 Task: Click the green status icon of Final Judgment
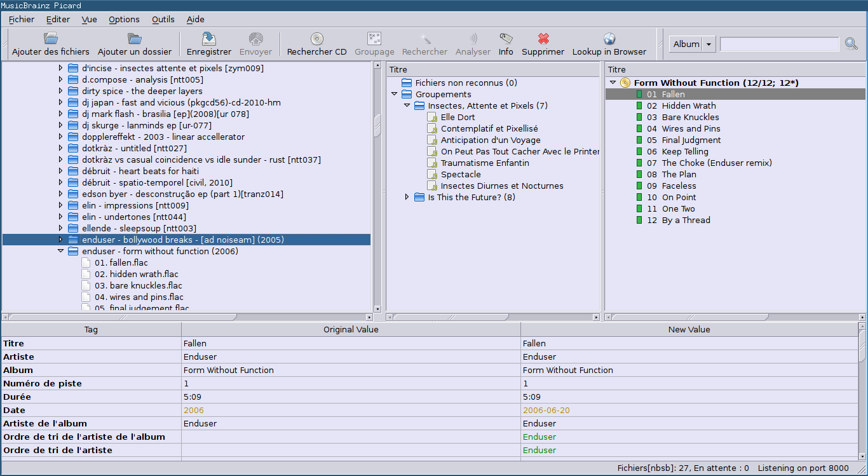click(639, 140)
